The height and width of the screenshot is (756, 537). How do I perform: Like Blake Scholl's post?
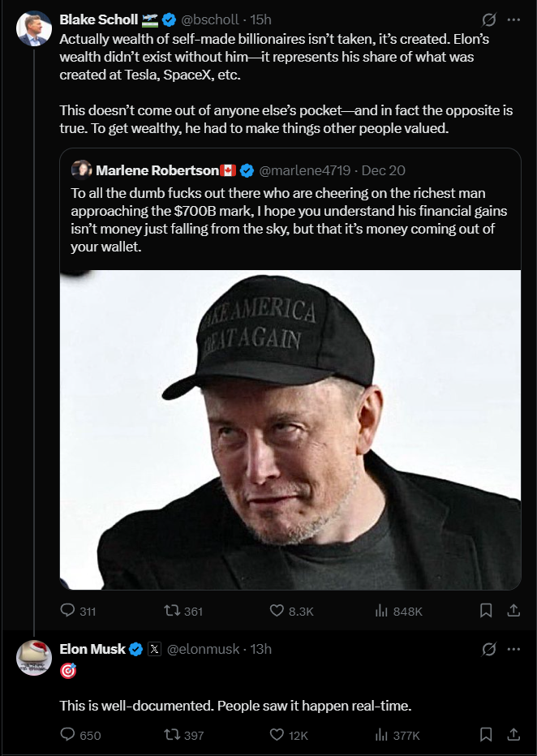click(277, 611)
